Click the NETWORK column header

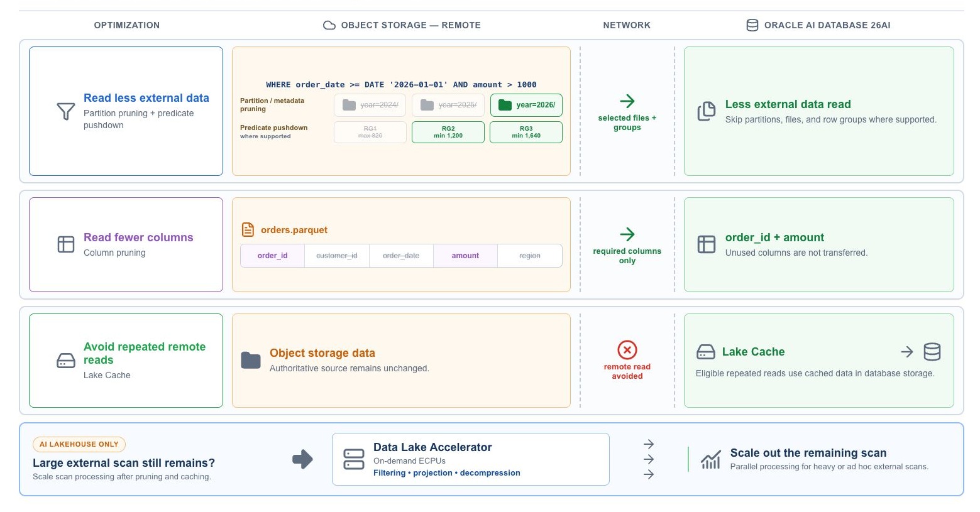tap(627, 25)
